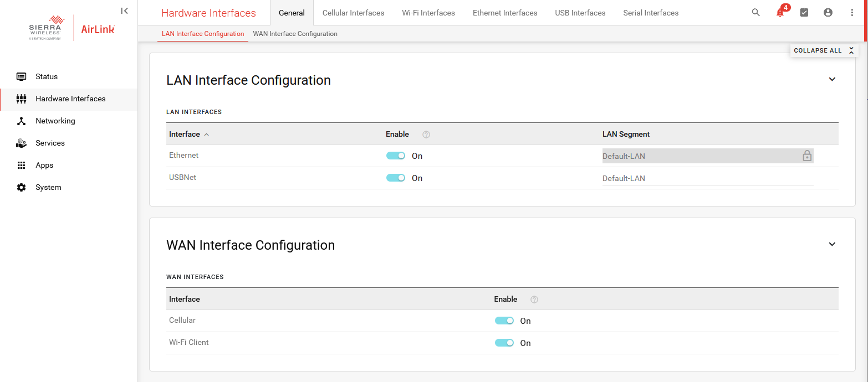
Task: Collapse the WAN Interface Configuration section
Action: click(832, 244)
